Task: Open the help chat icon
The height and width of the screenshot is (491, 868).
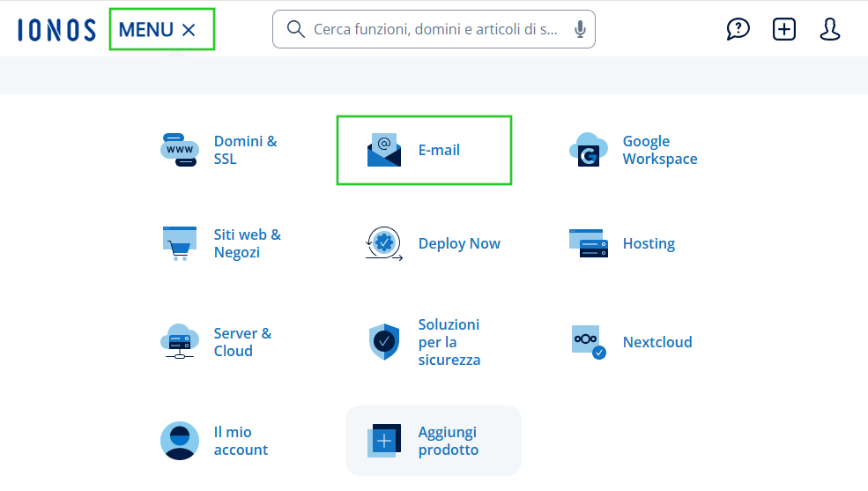Action: (x=738, y=29)
